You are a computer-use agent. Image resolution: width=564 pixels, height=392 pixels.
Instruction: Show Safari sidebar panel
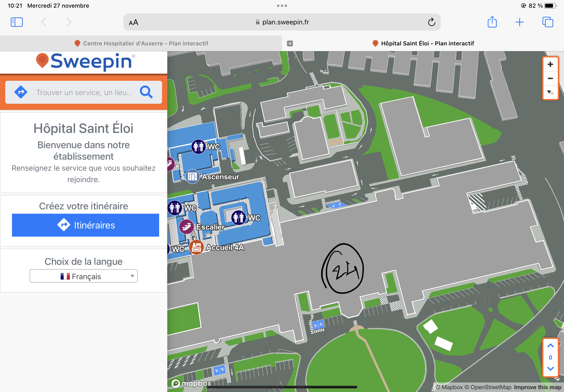point(17,22)
